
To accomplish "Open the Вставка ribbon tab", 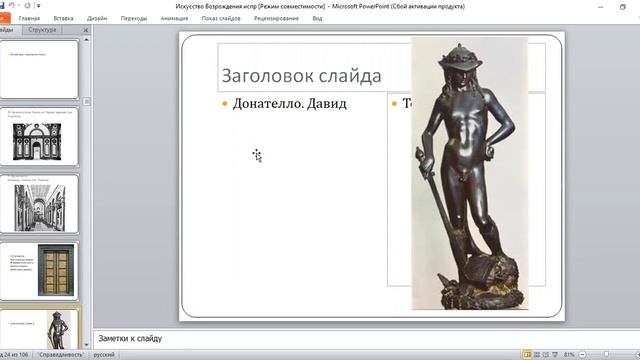I will click(63, 18).
